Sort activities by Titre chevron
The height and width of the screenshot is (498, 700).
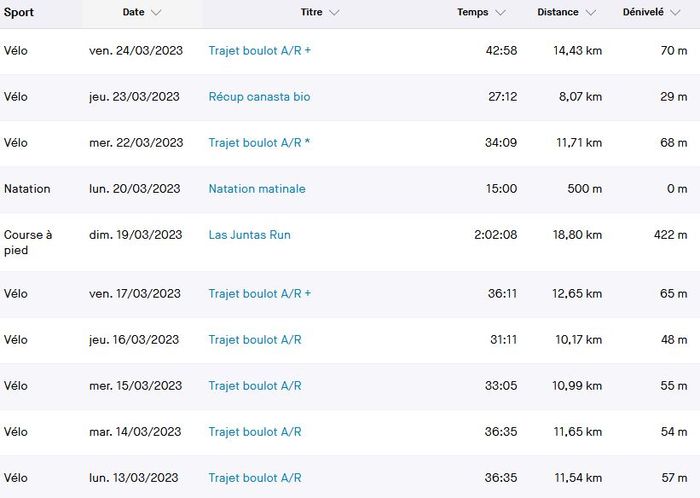333,13
